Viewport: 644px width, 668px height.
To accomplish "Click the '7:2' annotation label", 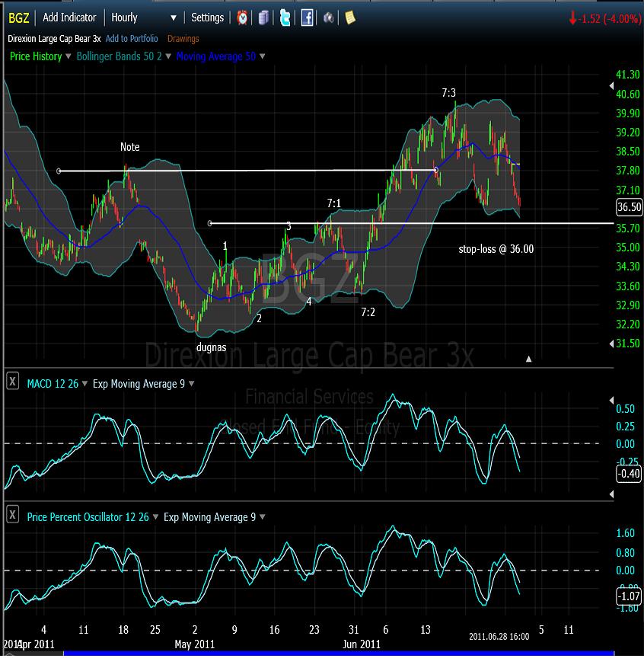I will tap(368, 312).
